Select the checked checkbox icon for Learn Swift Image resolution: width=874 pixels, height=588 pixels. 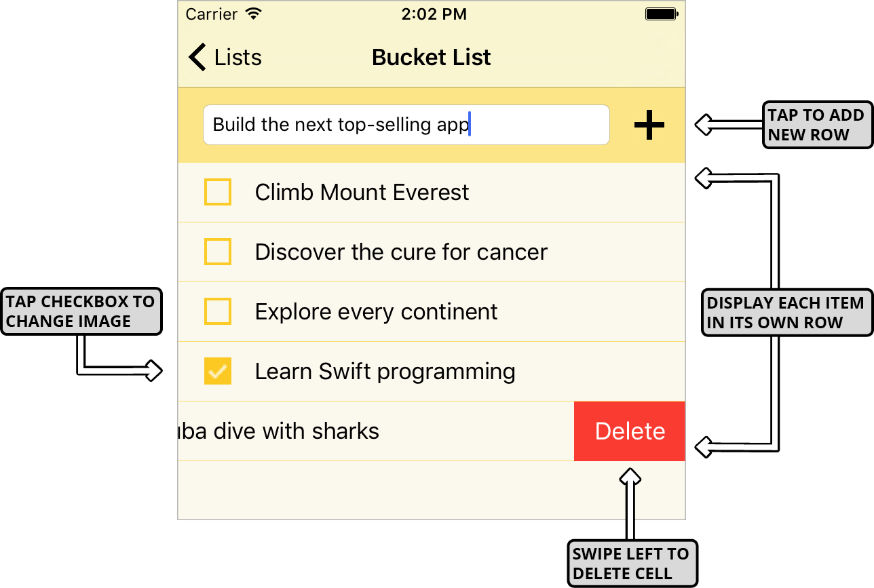[217, 371]
